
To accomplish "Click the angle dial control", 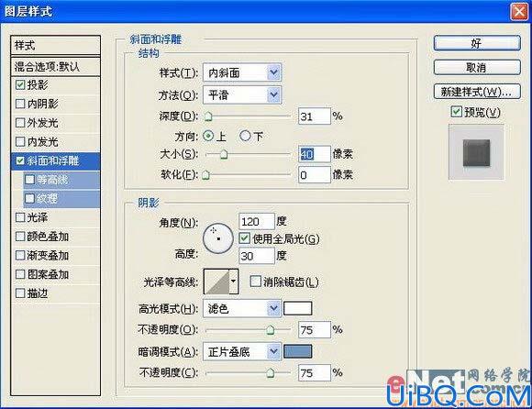I will point(217,238).
